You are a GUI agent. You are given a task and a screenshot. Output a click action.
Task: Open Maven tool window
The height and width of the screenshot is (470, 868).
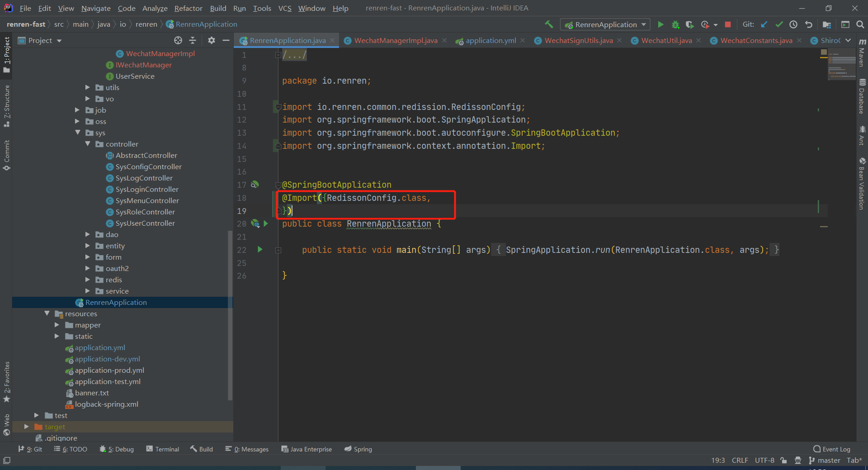862,52
